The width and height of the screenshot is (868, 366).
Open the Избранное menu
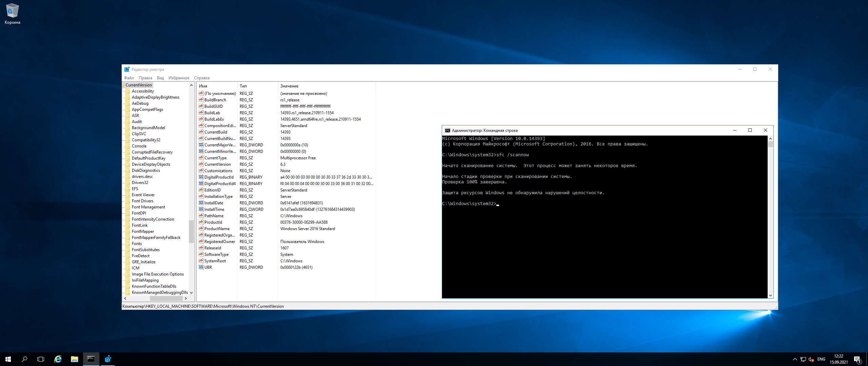point(179,78)
